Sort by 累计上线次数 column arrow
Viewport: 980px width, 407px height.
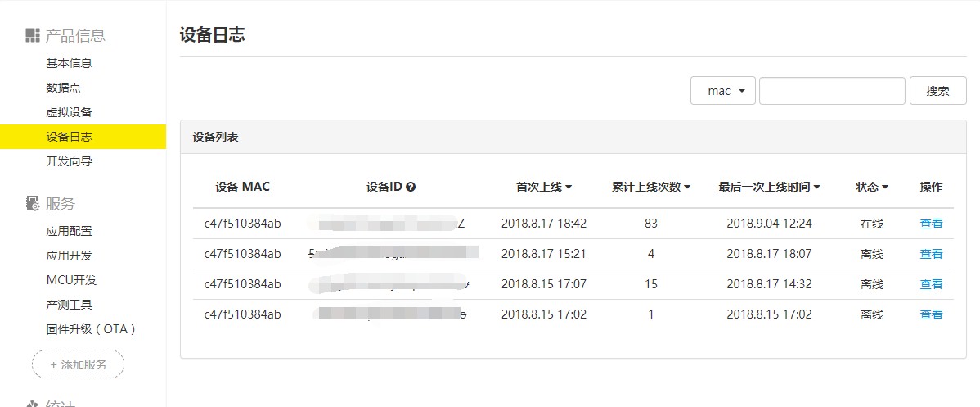point(687,188)
